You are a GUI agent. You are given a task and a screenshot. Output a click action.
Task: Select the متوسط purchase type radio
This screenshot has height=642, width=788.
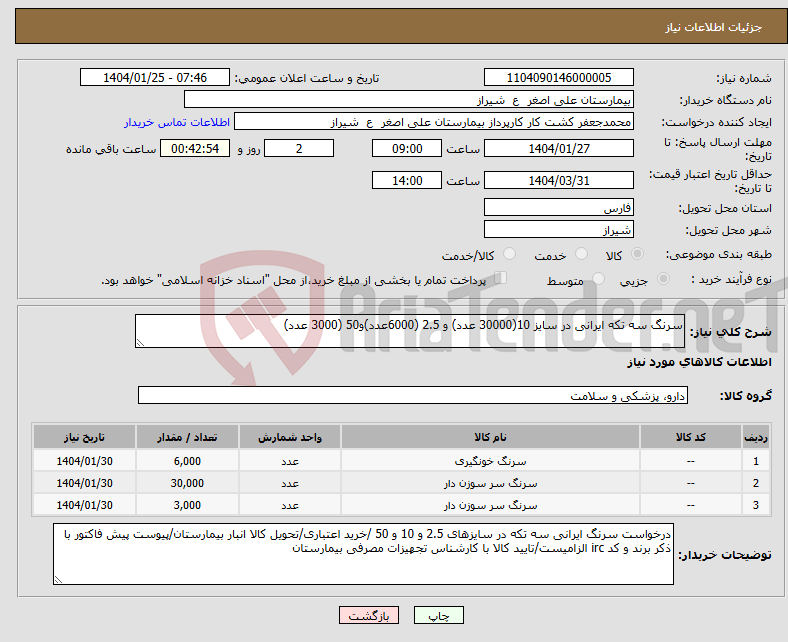[598, 279]
